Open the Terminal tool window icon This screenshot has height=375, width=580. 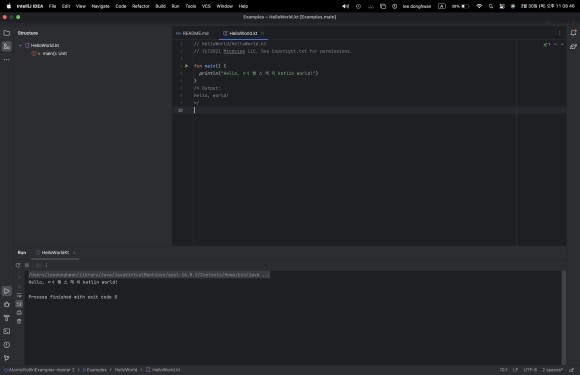pyautogui.click(x=7, y=331)
